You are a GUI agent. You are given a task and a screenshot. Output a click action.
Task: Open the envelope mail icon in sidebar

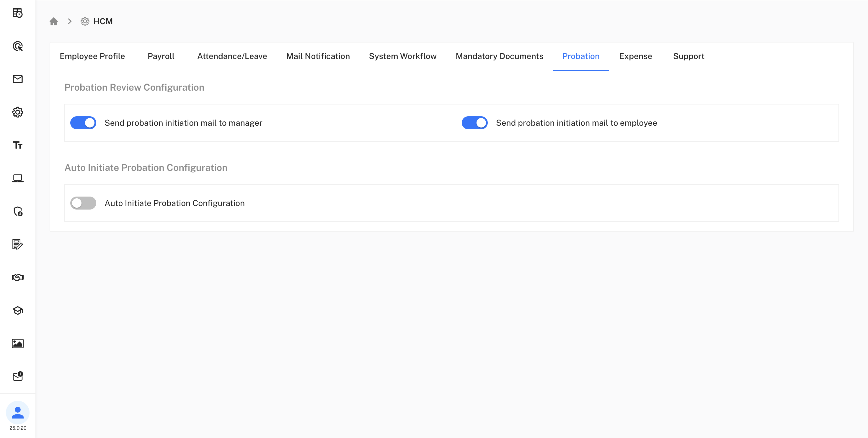17,79
